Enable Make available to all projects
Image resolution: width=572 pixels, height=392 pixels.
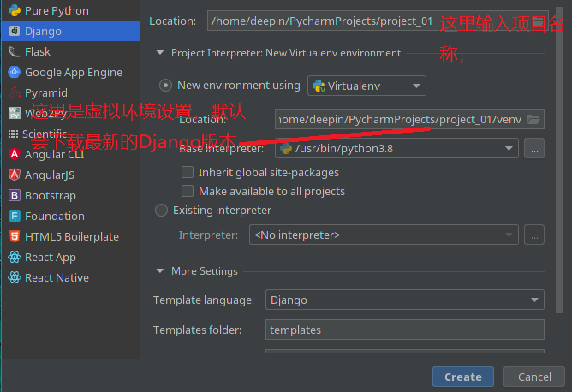188,191
